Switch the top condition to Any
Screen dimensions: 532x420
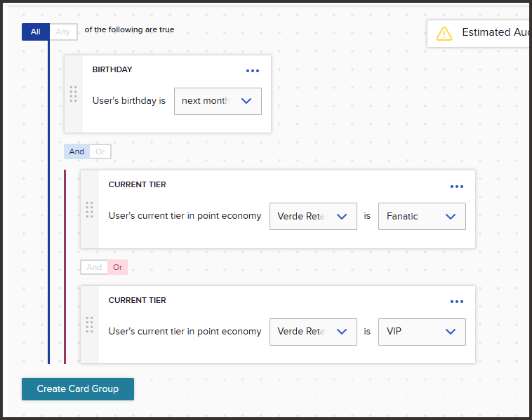coord(63,32)
